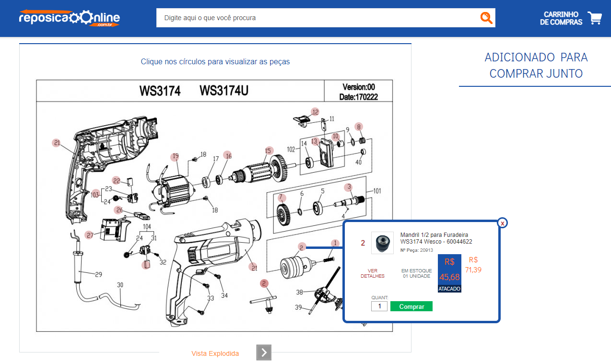This screenshot has height=364, width=611.
Task: Select part circle 3 on the spindle
Action: (349, 187)
